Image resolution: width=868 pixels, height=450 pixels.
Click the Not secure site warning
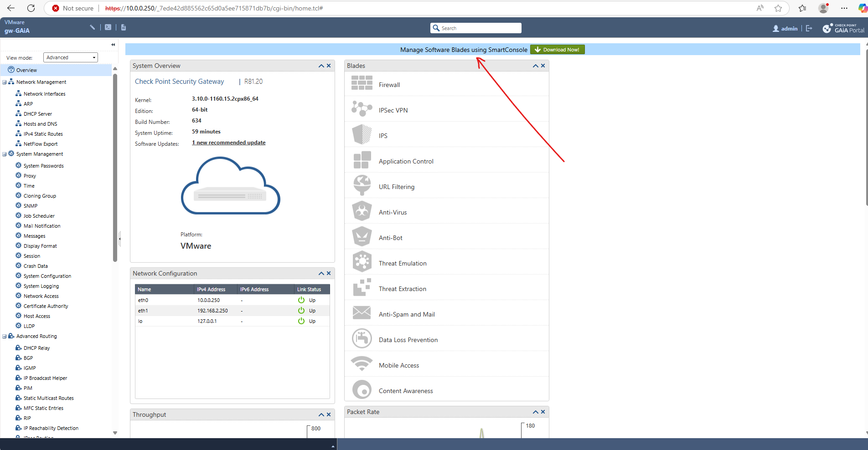pos(73,8)
